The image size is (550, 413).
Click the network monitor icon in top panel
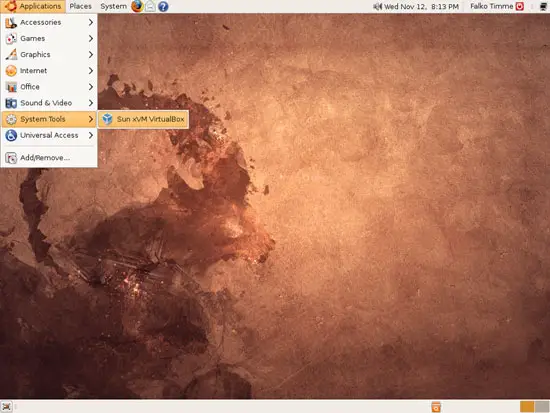tap(543, 6)
